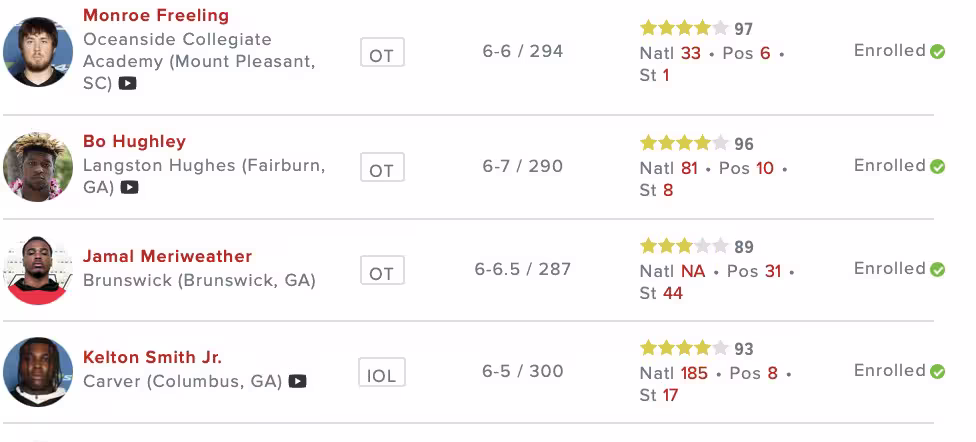Open Bo Hughley's video icon
This screenshot has height=442, width=976.
pos(130,187)
